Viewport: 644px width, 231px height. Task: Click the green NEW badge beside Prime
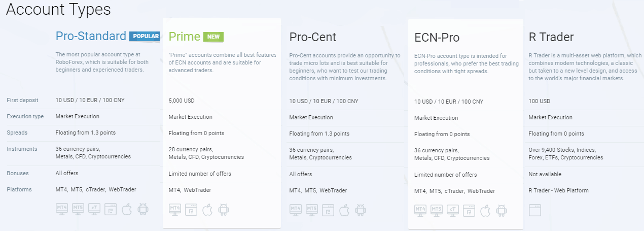tap(213, 37)
